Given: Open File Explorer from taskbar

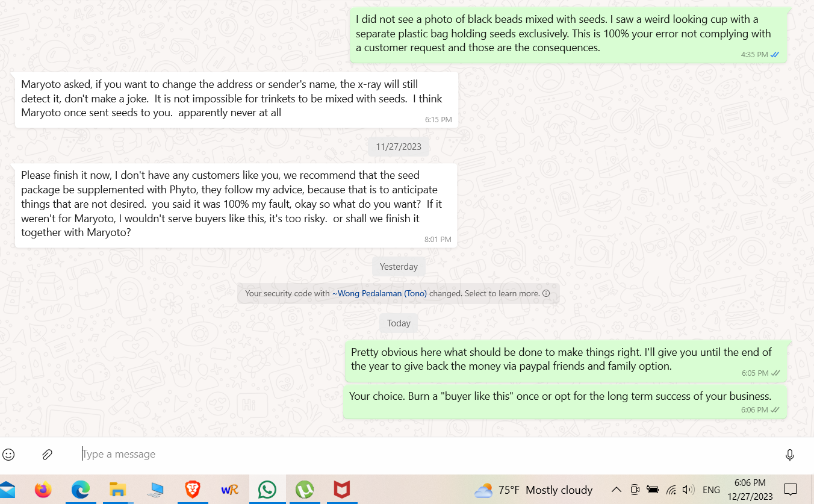Looking at the screenshot, I should pyautogui.click(x=117, y=490).
